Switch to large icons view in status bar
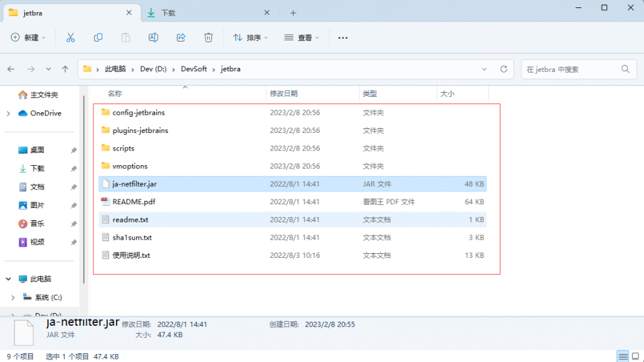Screen dimensions: 644x362 pos(635,356)
